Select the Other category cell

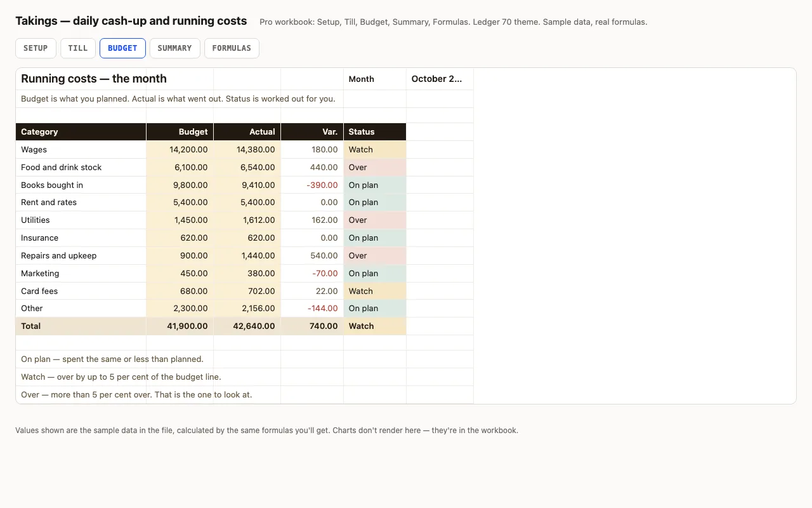(81, 309)
